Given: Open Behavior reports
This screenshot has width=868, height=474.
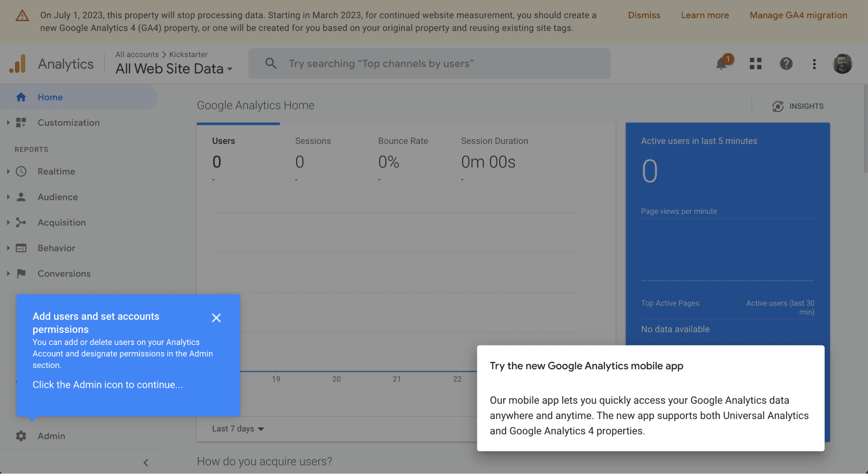Looking at the screenshot, I should point(56,248).
